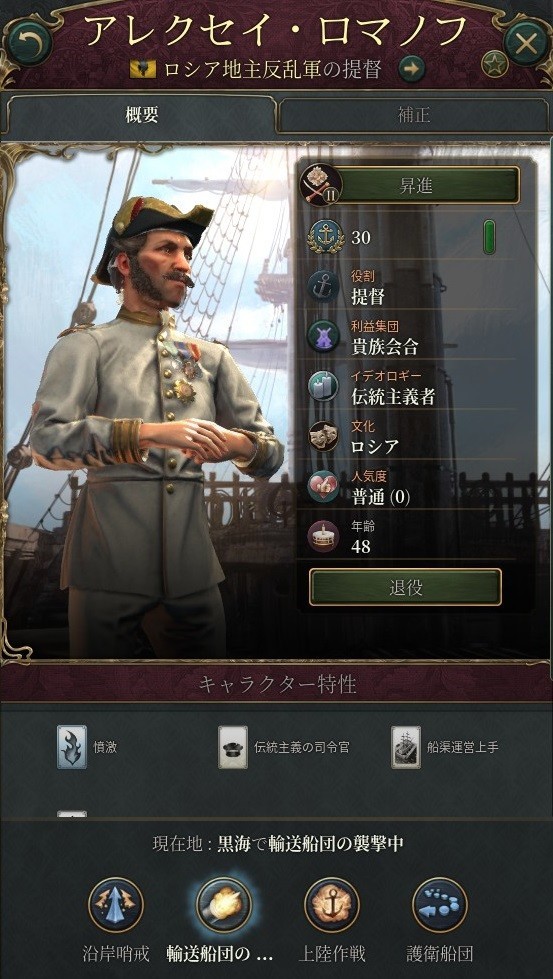This screenshot has height=979, width=553.
Task: Go to the Russian landowner rebels country arrow
Action: (x=411, y=69)
